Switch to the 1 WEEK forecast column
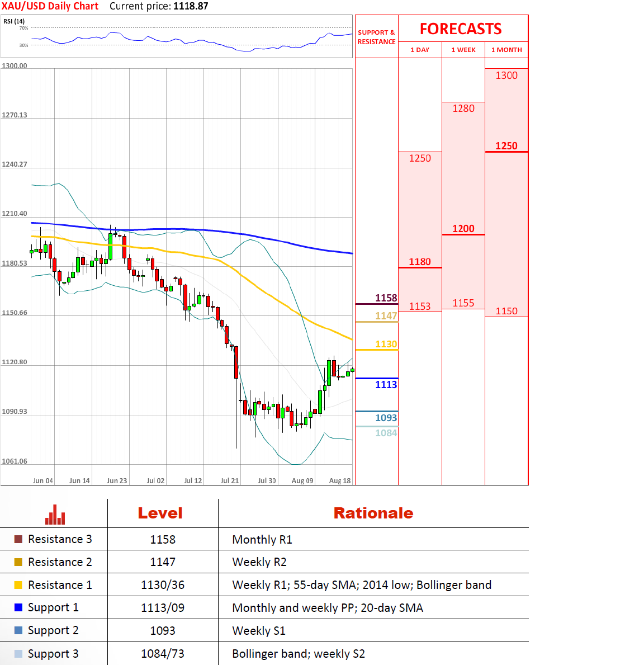Image resolution: width=644 pixels, height=665 pixels. [463, 50]
